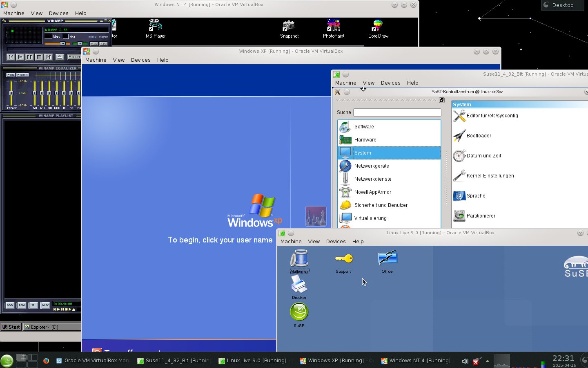Open Support key icon on Linux Live desktop
Image resolution: width=588 pixels, height=368 pixels.
[343, 263]
